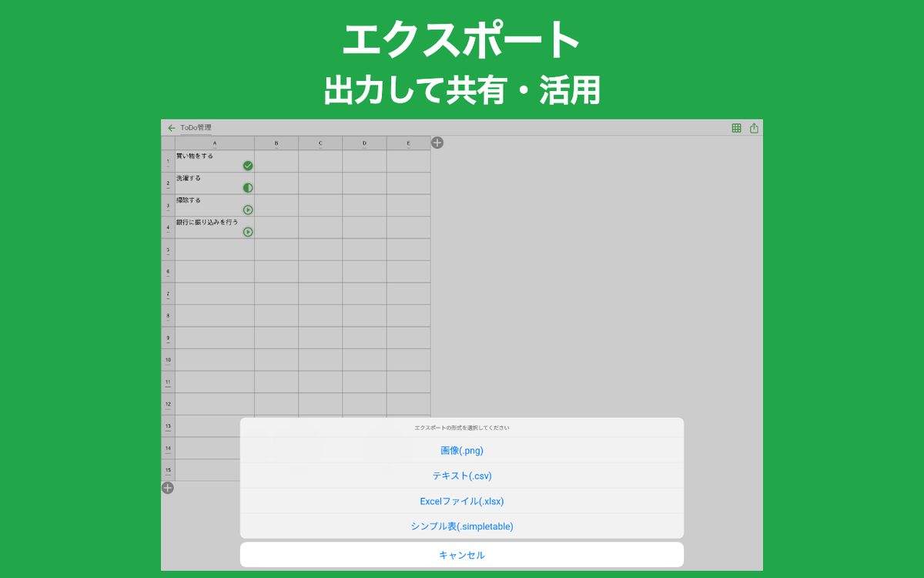Image resolution: width=924 pixels, height=578 pixels.
Task: Toggle the completed checkmark for 買い物をする
Action: [248, 166]
